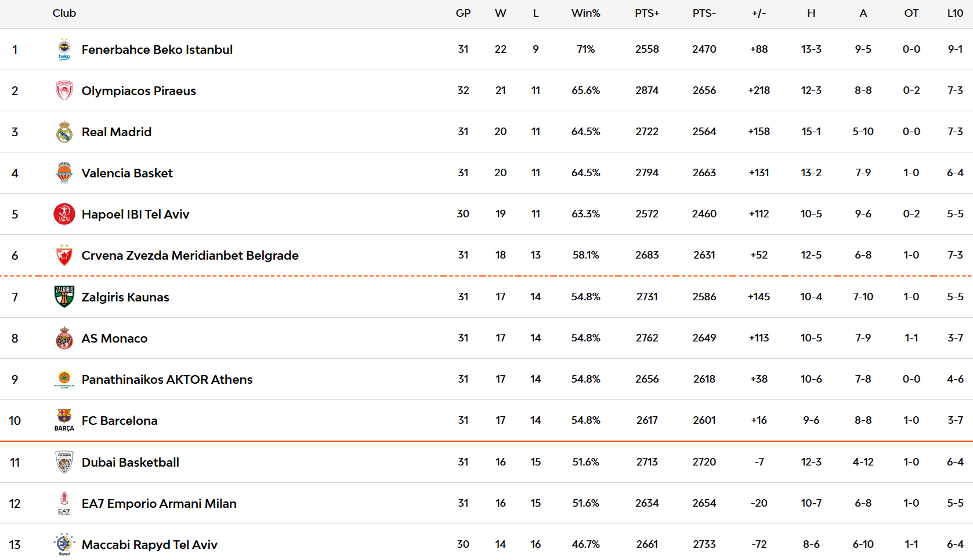Click the Panathinaikos AKTOR Athens logo
This screenshot has width=973, height=560.
(x=64, y=379)
